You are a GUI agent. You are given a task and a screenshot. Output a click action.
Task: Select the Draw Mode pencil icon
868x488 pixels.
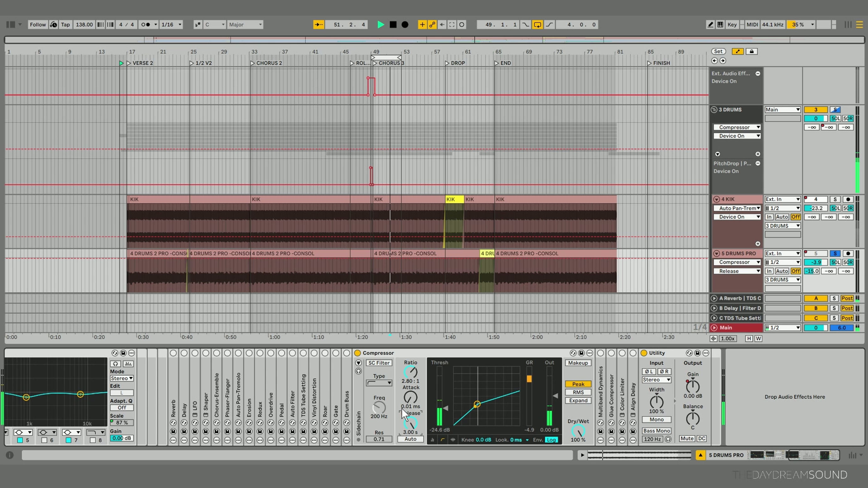710,24
